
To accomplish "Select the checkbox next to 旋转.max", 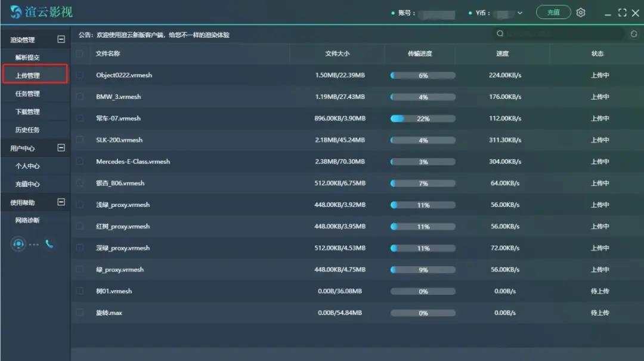I will (x=80, y=313).
